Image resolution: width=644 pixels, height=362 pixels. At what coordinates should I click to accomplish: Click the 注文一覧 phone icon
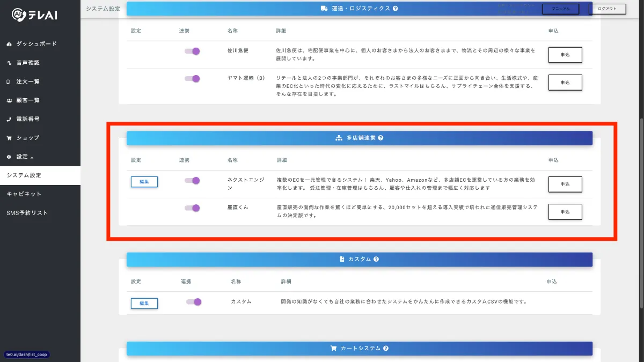click(x=8, y=82)
